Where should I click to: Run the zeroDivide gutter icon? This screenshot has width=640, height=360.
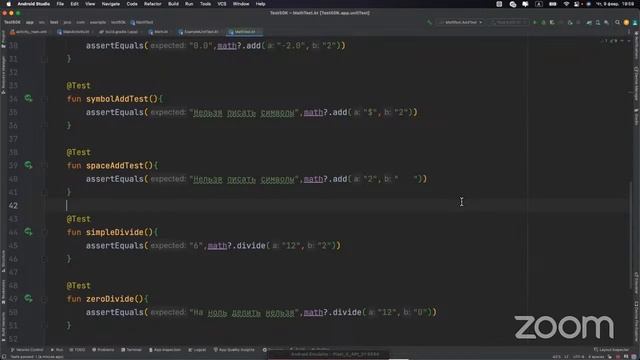click(28, 298)
